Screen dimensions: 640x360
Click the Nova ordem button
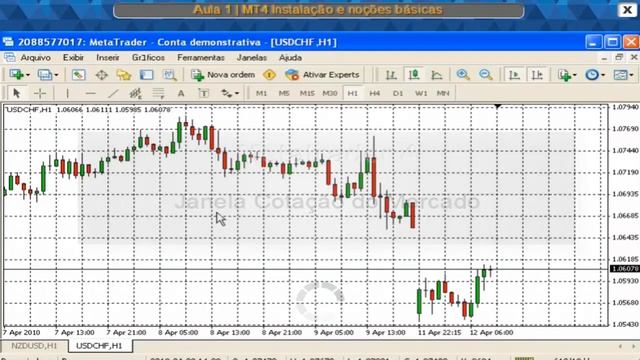[223, 75]
